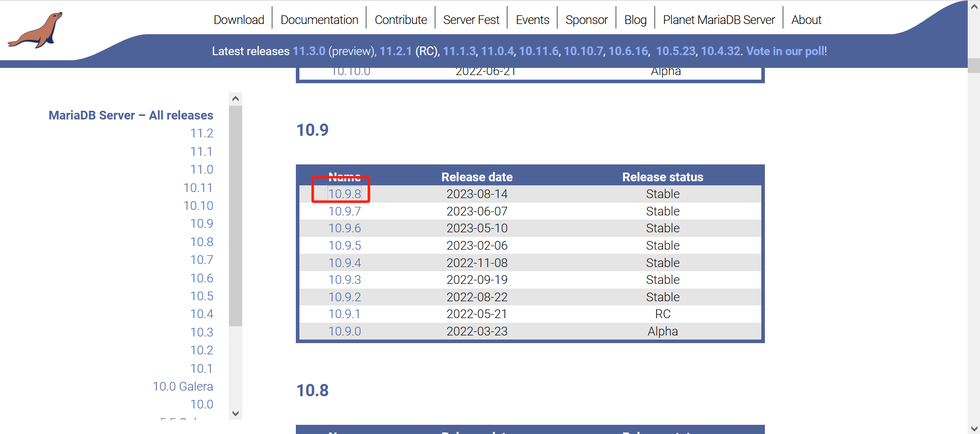Jump to 10.8 in the sidebar list
The image size is (980, 434).
pos(202,242)
